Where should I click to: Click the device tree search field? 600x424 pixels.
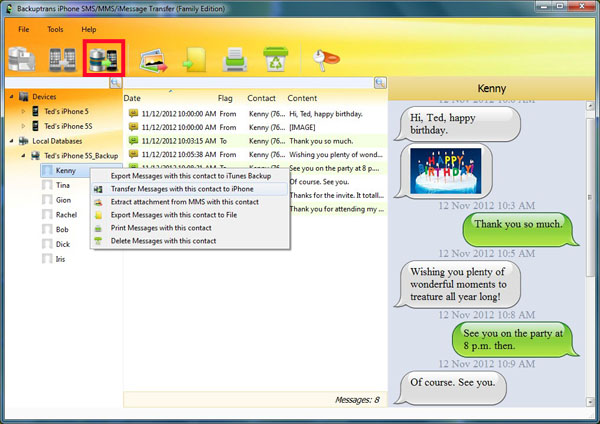pos(57,83)
